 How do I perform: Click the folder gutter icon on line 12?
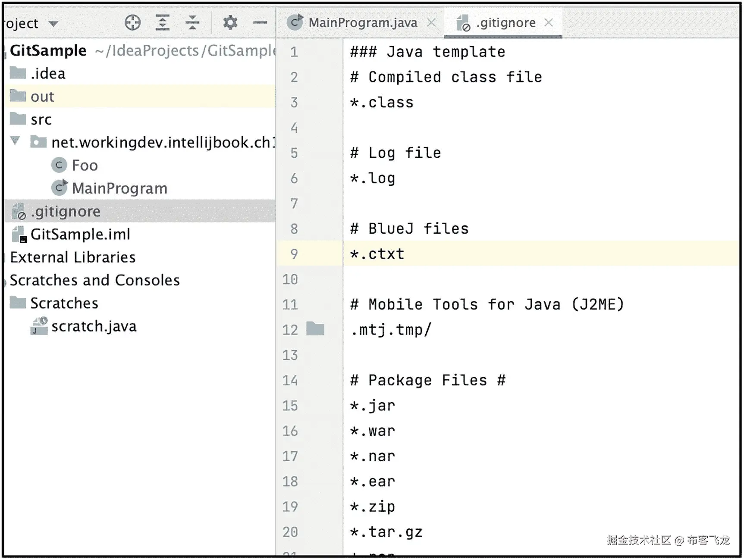coord(315,329)
